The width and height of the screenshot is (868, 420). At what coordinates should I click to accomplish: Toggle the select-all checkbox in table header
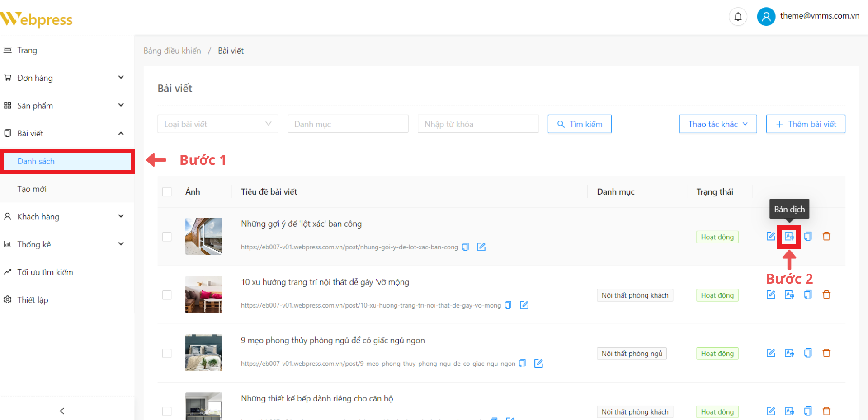click(x=167, y=192)
